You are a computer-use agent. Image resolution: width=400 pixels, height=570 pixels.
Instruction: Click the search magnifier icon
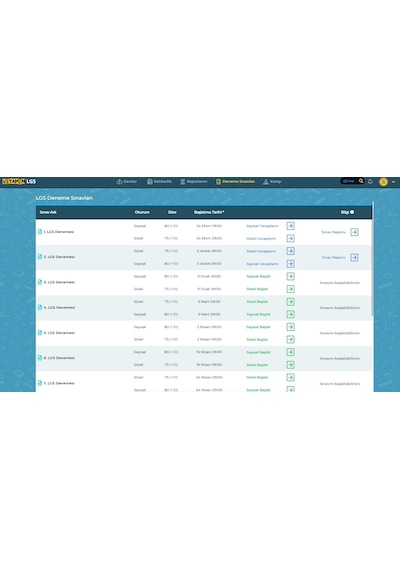(361, 181)
